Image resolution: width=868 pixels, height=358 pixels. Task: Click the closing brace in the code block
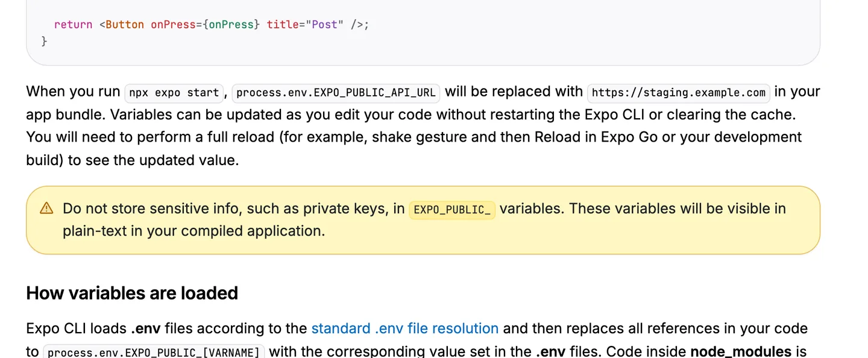coord(44,41)
